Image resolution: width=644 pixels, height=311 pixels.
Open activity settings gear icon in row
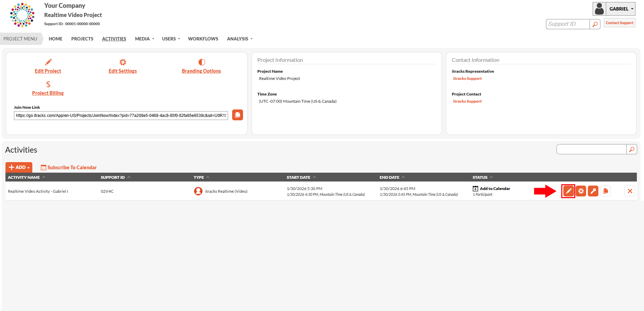[581, 191]
